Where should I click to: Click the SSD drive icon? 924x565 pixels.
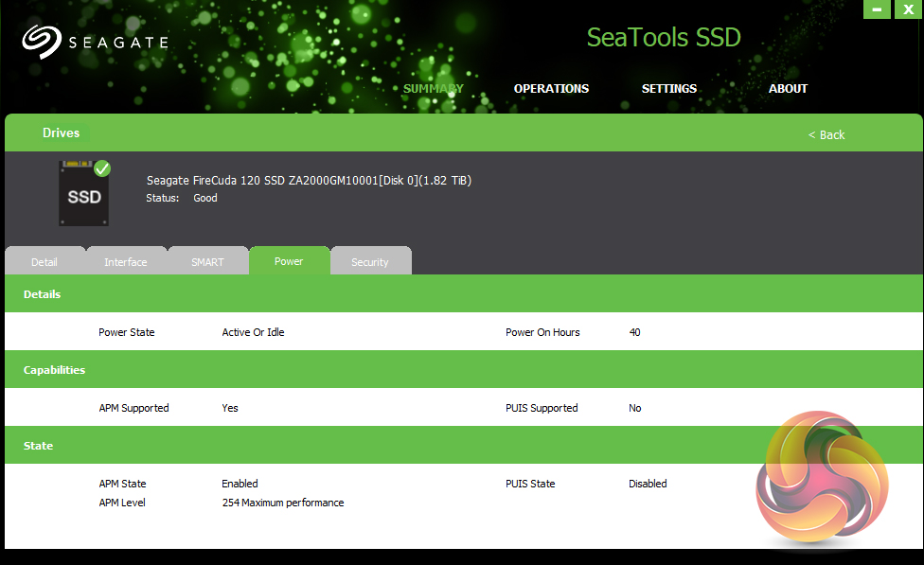click(x=83, y=193)
